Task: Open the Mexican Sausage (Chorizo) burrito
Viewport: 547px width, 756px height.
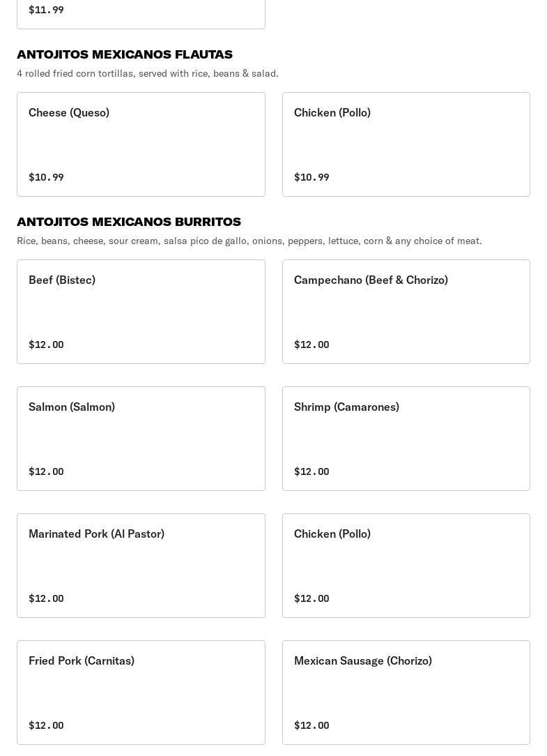Action: (x=406, y=692)
